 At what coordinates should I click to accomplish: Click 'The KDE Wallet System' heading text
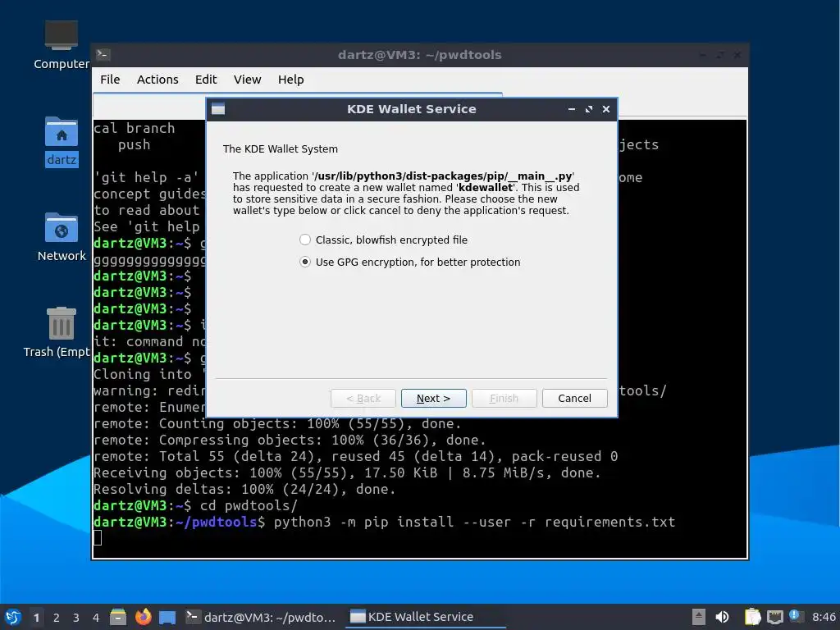(x=281, y=149)
